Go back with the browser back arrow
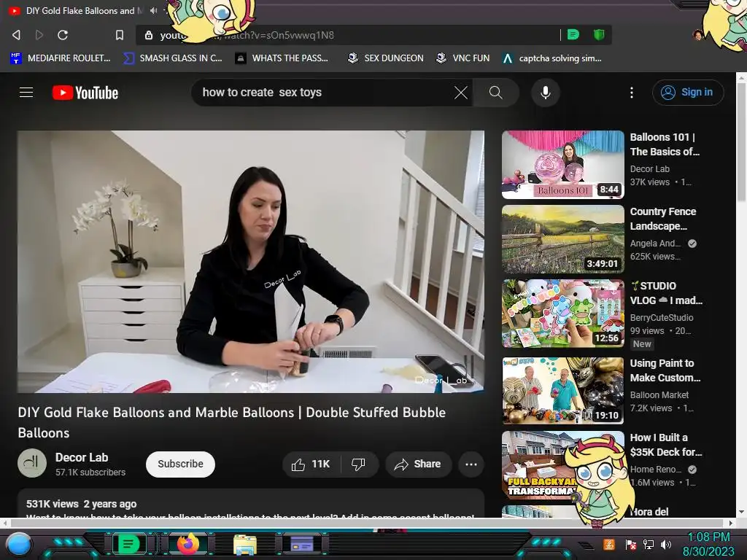Image resolution: width=747 pixels, height=560 pixels. (16, 35)
